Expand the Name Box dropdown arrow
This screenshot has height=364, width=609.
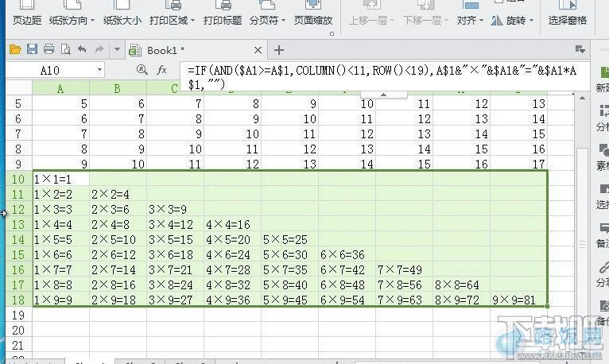(100, 70)
